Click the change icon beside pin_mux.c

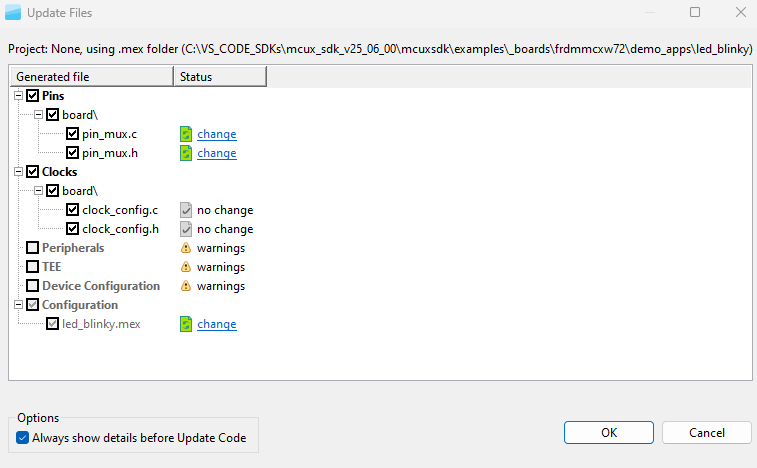pyautogui.click(x=185, y=134)
